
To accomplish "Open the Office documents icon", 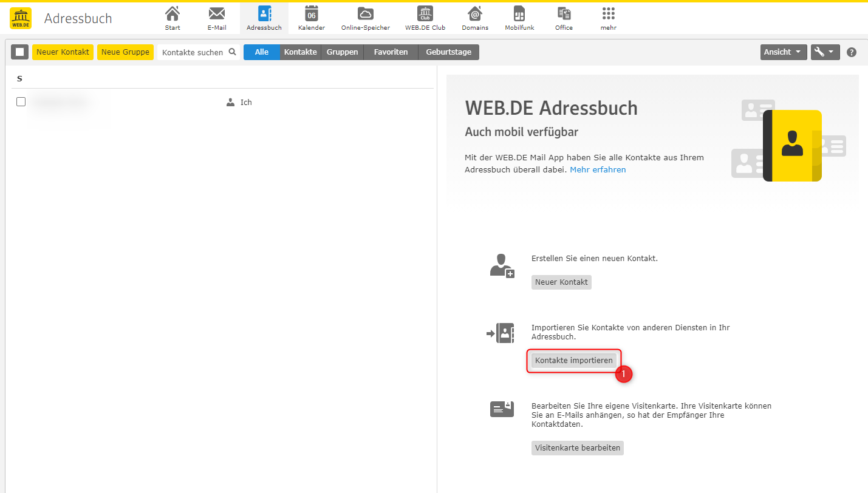I will (564, 14).
